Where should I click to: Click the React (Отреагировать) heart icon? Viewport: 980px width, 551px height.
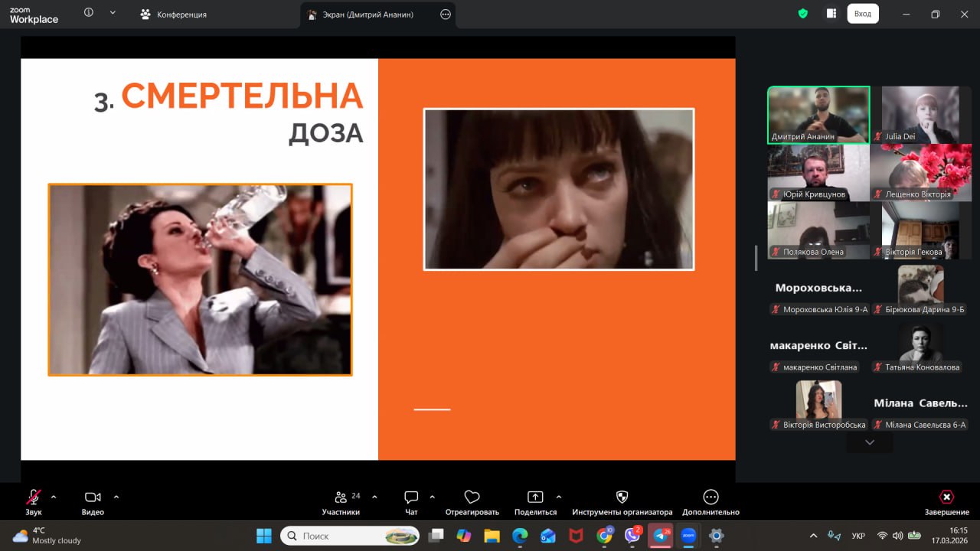(x=472, y=498)
